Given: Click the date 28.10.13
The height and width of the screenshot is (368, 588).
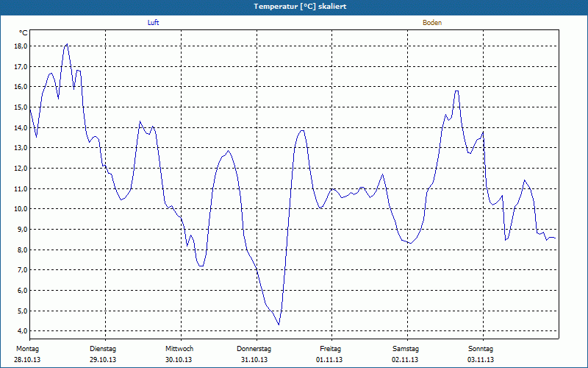Looking at the screenshot, I should pos(27,360).
